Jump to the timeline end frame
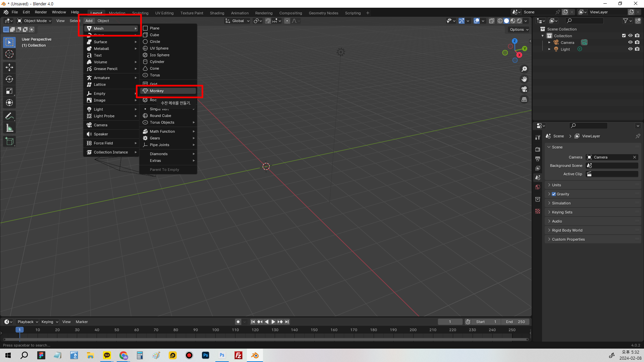This screenshot has height=362, width=644. (x=287, y=322)
